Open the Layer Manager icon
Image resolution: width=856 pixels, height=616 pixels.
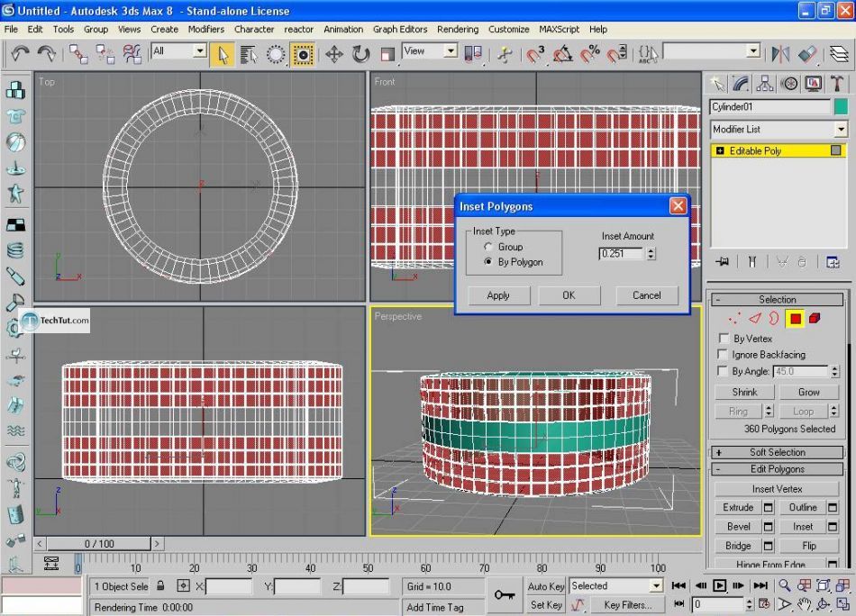point(840,53)
